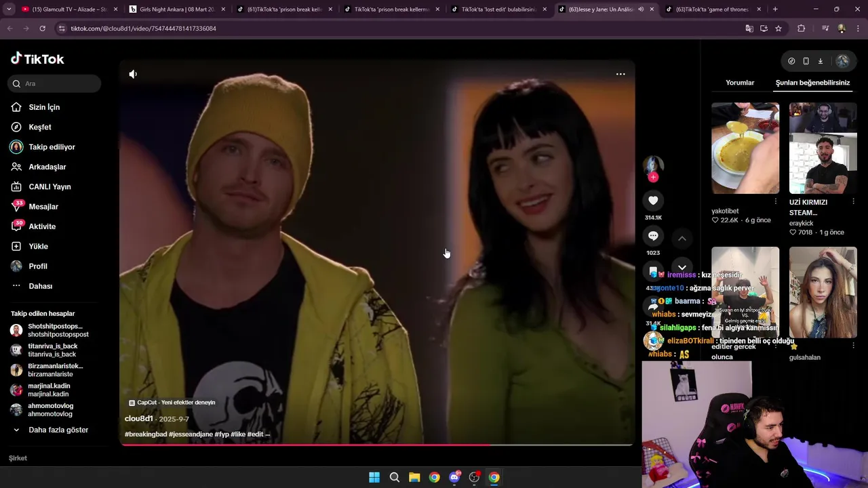Click the TikTok coins icon at top right

click(x=791, y=61)
